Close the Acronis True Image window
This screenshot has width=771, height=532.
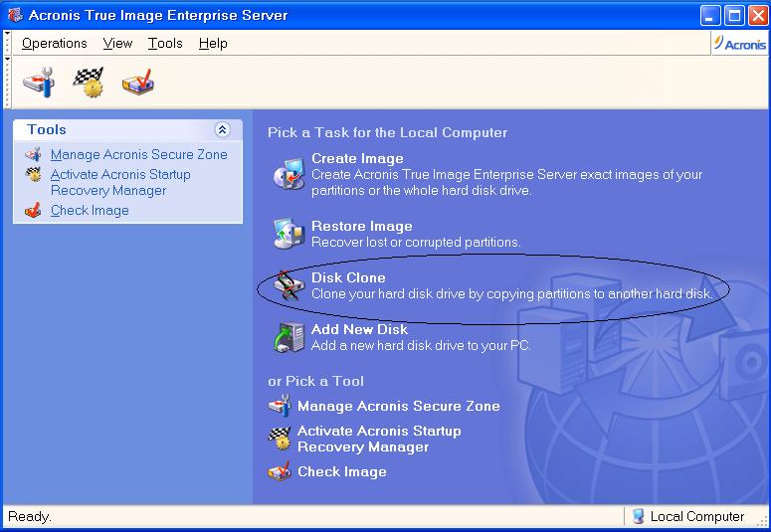coord(758,15)
